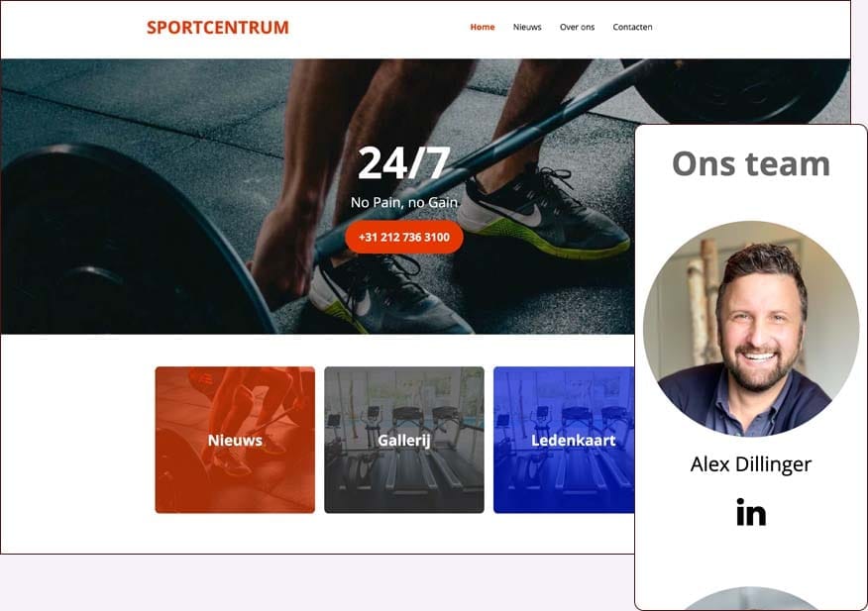Screen dimensions: 868x611
Task: Click the partially visible second team member photo
Action: pyautogui.click(x=751, y=598)
